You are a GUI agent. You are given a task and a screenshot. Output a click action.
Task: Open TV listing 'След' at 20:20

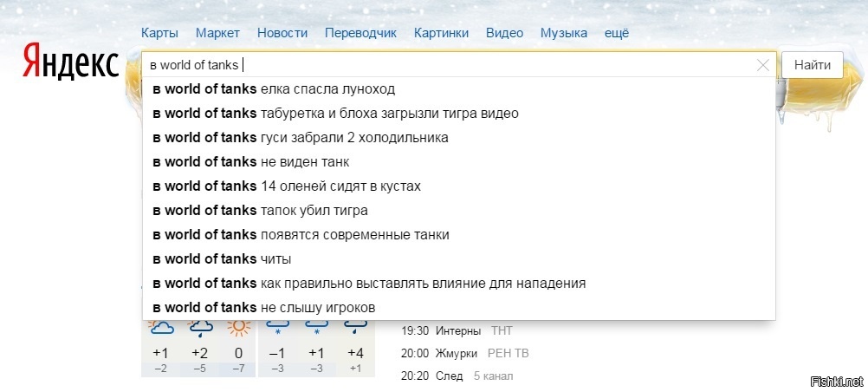[449, 376]
